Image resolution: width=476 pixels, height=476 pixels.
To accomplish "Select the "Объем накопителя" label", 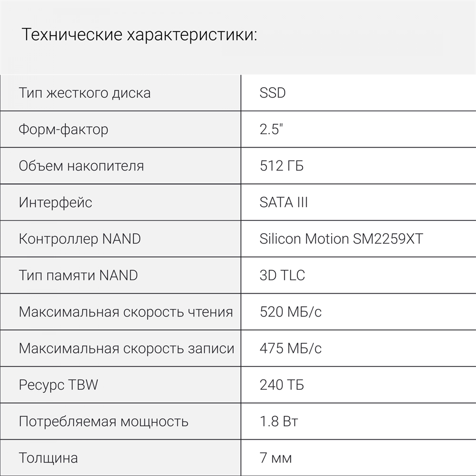I will coord(81,166).
